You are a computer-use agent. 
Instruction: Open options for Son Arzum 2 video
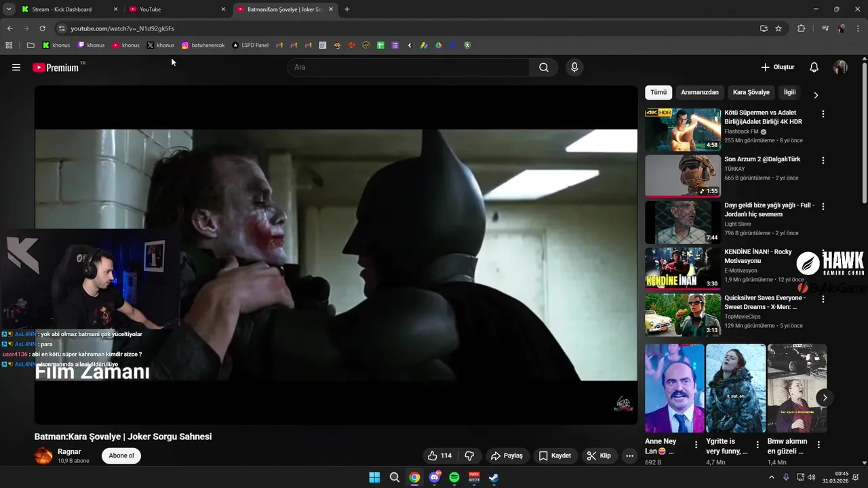coord(823,161)
